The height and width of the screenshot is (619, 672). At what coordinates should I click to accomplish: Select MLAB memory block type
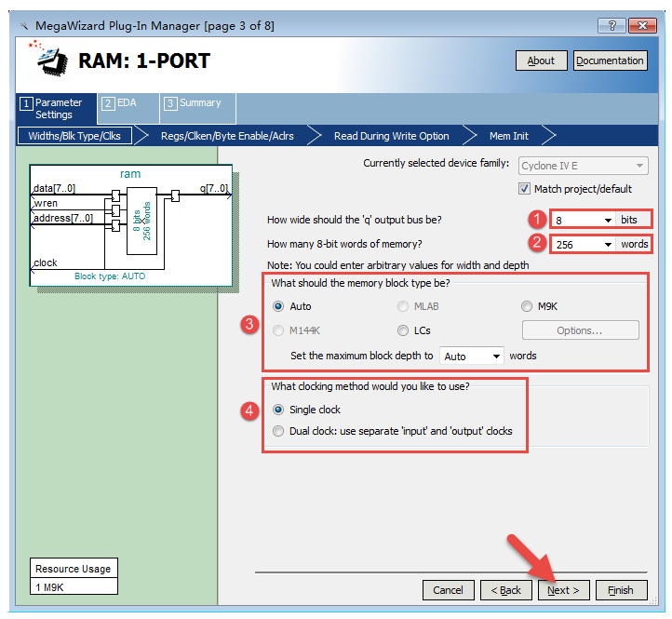[402, 306]
